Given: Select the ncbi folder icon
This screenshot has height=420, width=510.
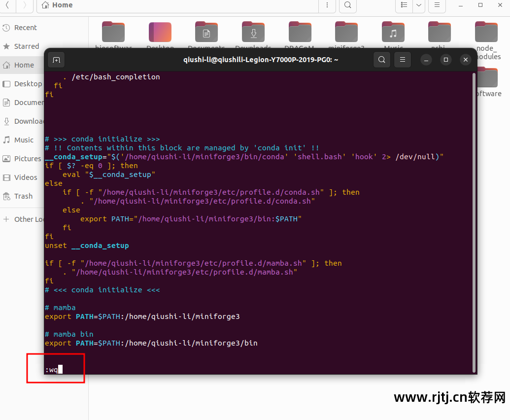Looking at the screenshot, I should pyautogui.click(x=440, y=32).
